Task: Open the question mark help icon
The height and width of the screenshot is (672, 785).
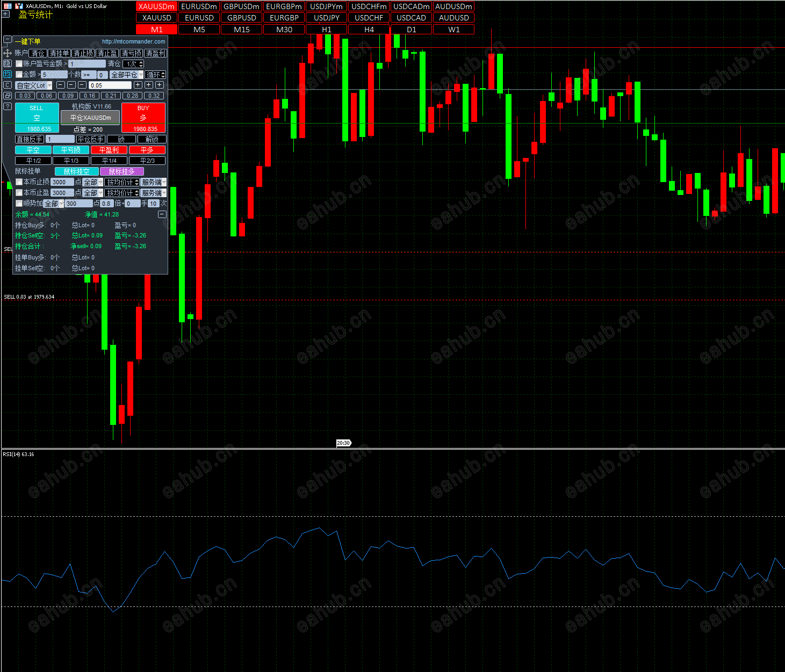Action: 8,106
